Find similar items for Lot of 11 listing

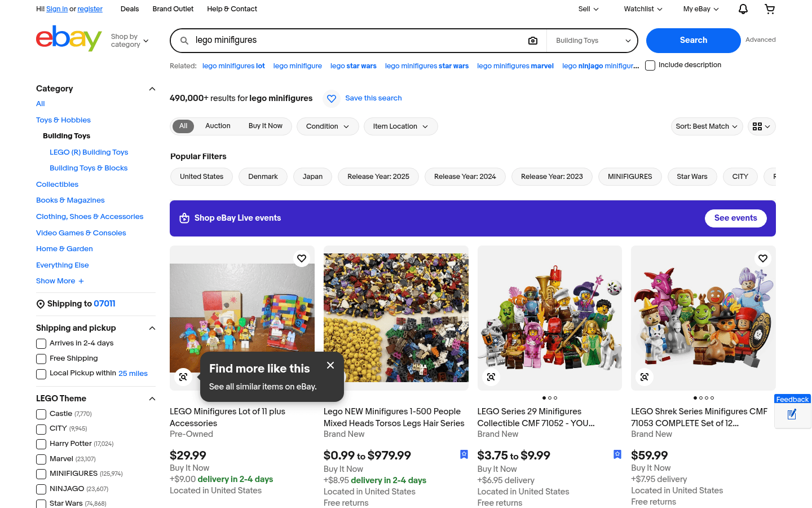click(183, 377)
